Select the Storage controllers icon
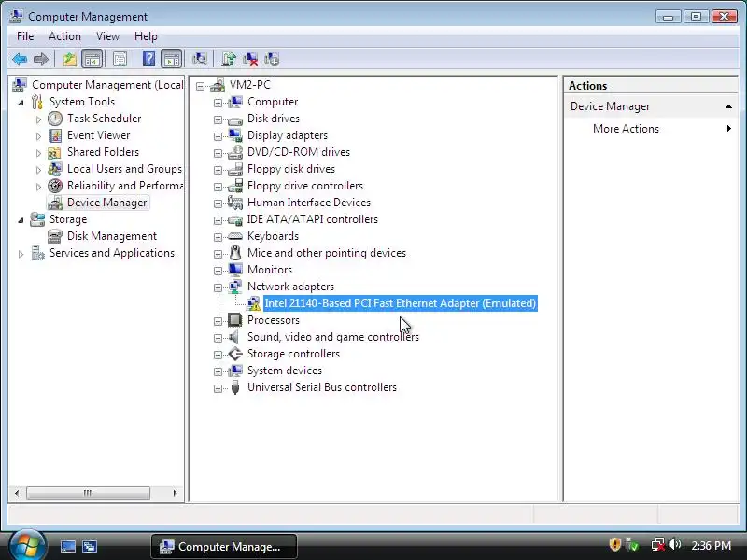 [x=235, y=354]
